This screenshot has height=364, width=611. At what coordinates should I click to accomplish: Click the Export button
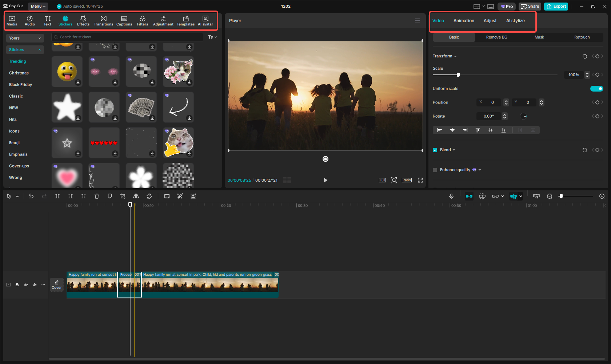click(556, 6)
